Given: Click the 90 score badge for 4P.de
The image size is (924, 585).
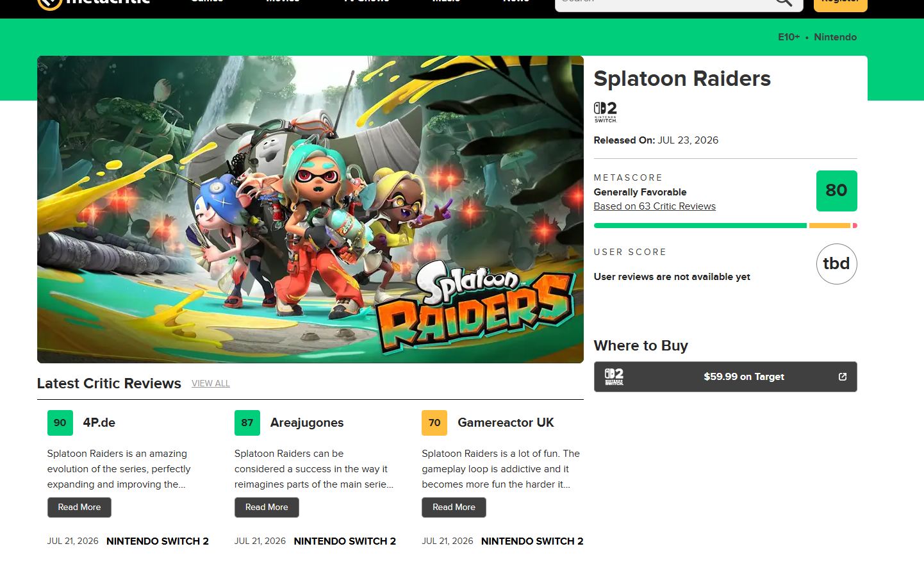Looking at the screenshot, I should click(x=60, y=423).
